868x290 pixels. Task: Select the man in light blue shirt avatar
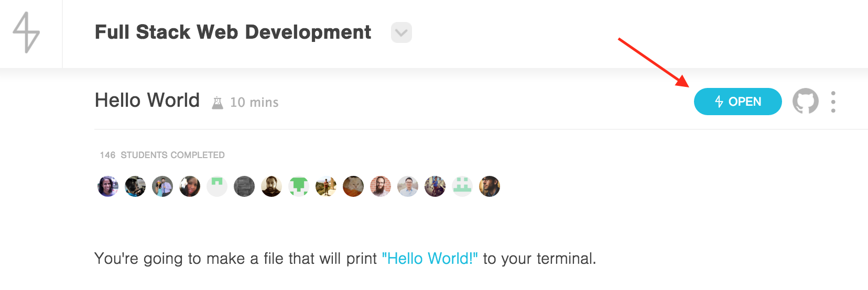(x=408, y=186)
